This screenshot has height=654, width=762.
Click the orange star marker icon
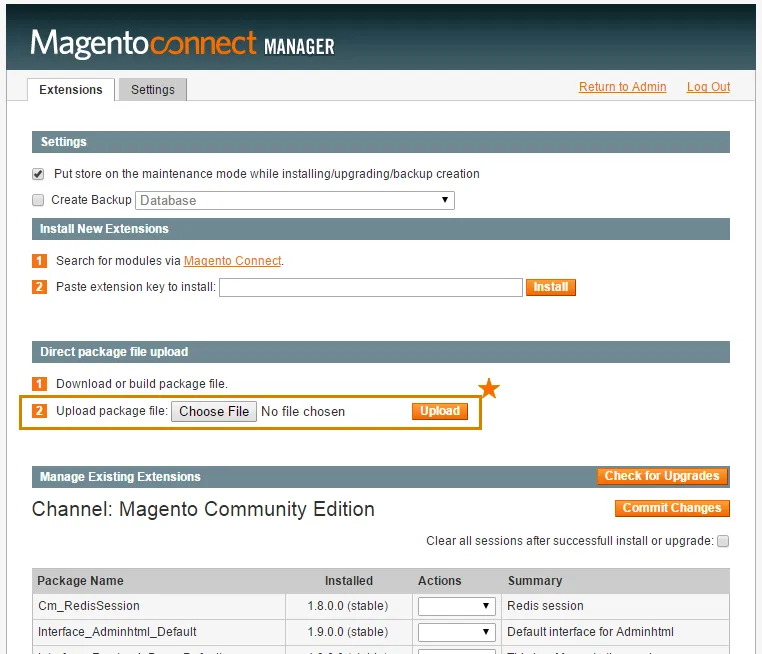(488, 389)
